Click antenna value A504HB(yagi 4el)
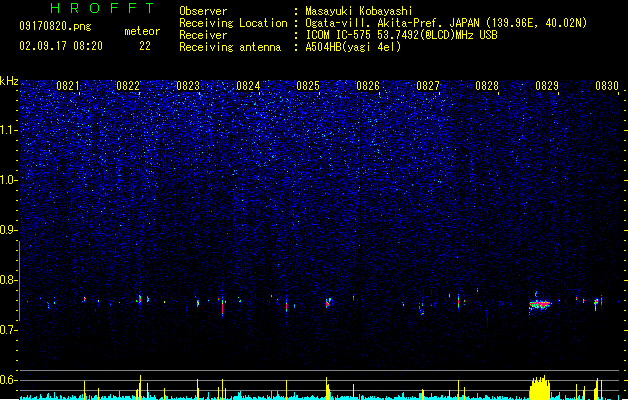This screenshot has width=629, height=400. click(353, 47)
